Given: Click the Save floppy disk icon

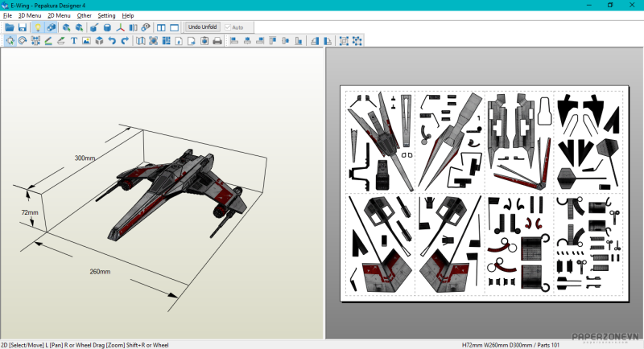Looking at the screenshot, I should tap(23, 27).
